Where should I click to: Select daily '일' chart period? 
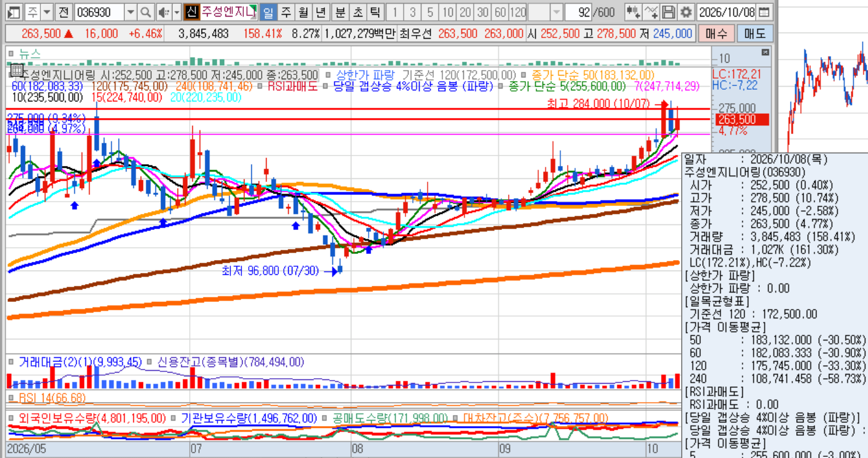pyautogui.click(x=268, y=12)
